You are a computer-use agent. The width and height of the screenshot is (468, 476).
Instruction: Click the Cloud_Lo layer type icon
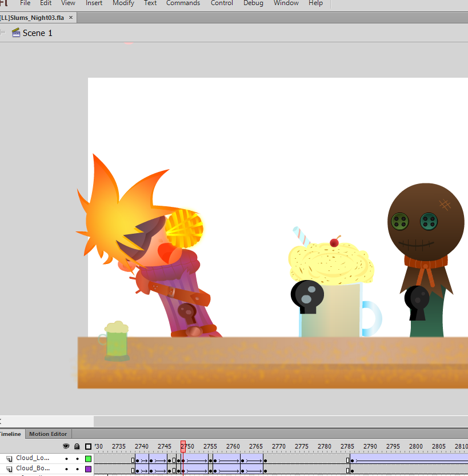tap(9, 458)
